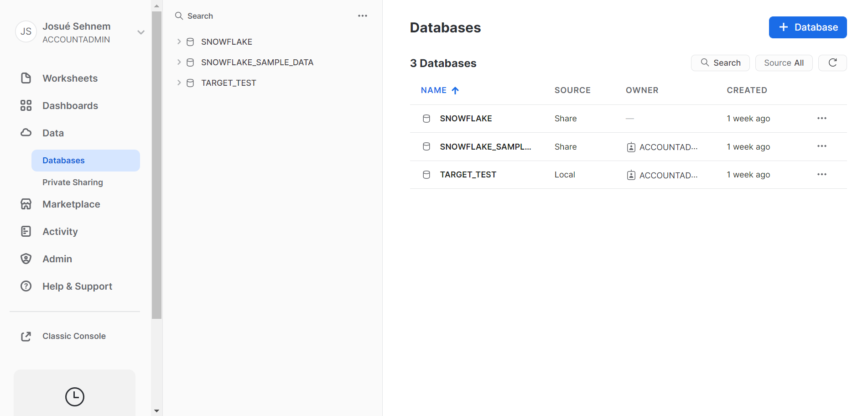The image size is (868, 416).
Task: Click the Activity log icon
Action: (26, 231)
